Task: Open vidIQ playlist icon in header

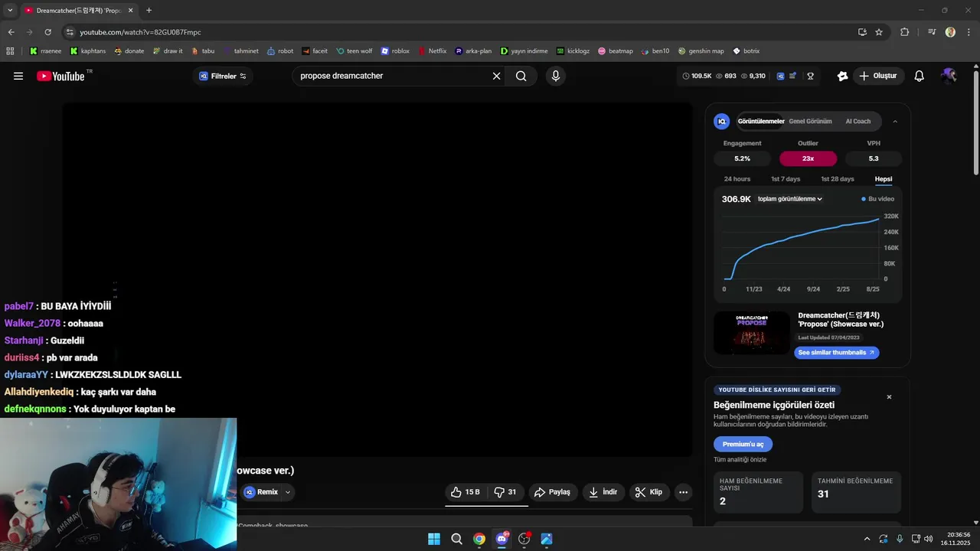Action: pos(793,76)
